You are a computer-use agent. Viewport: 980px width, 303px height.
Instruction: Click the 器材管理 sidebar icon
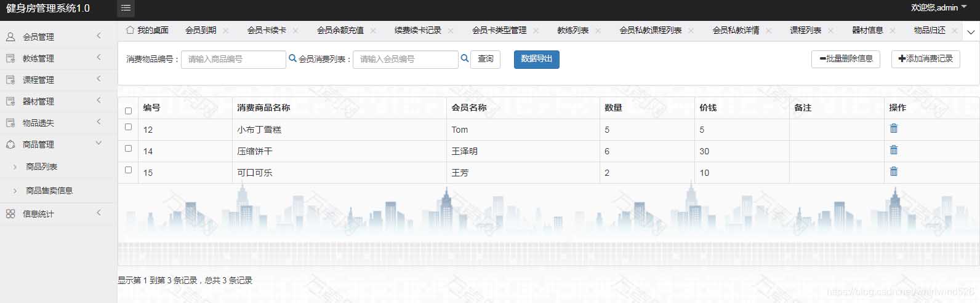pos(10,101)
